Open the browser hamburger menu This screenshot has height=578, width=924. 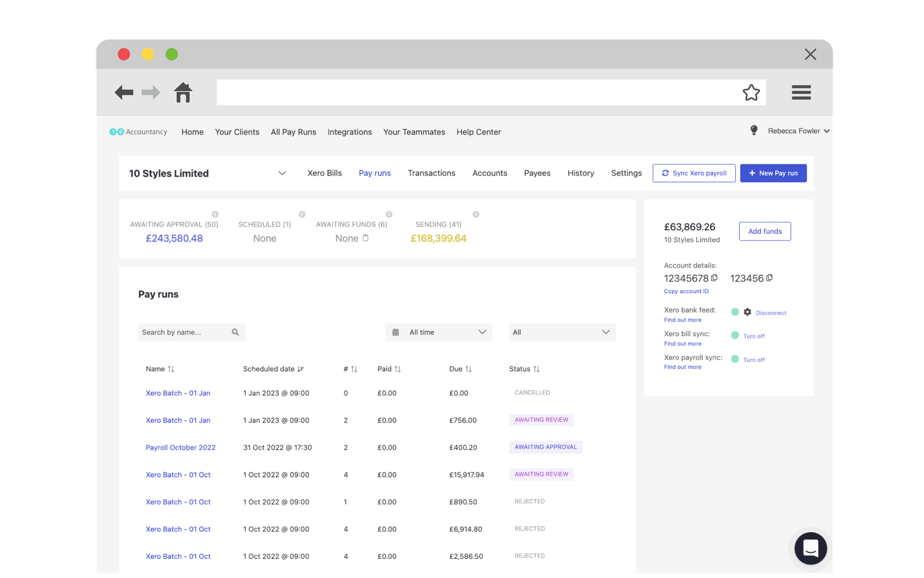coord(801,93)
